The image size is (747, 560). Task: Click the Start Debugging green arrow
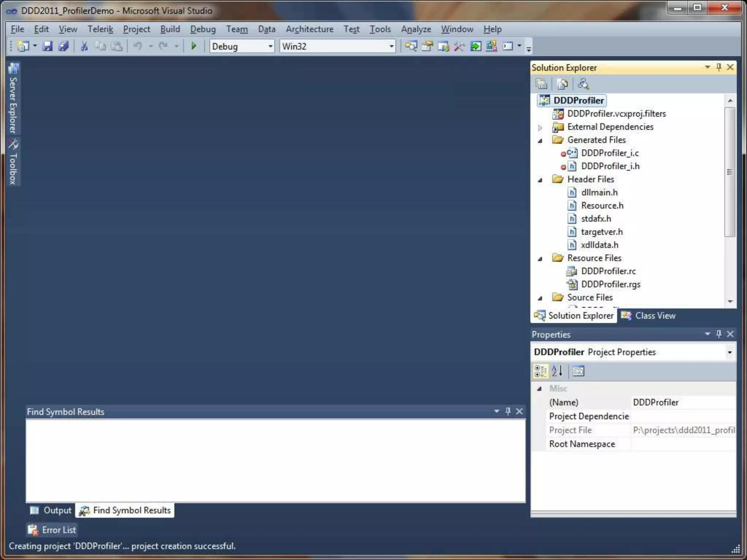(194, 46)
